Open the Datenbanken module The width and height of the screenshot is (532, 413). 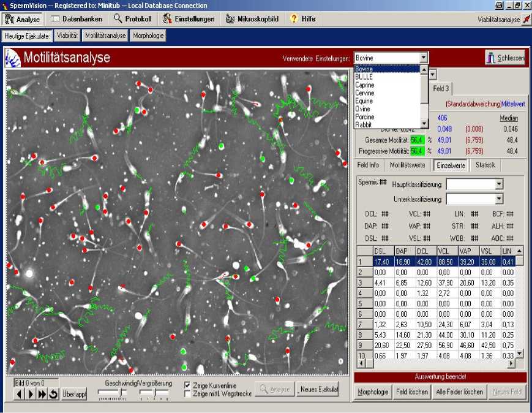coord(77,19)
